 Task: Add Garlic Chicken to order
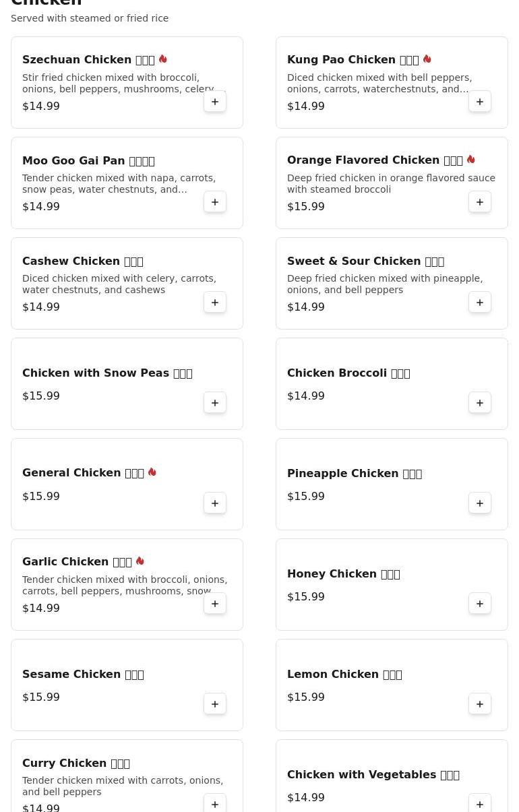(x=215, y=604)
